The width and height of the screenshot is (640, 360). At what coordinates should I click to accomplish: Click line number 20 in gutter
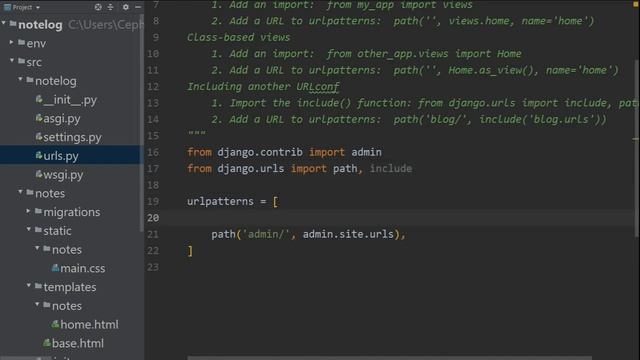(153, 218)
